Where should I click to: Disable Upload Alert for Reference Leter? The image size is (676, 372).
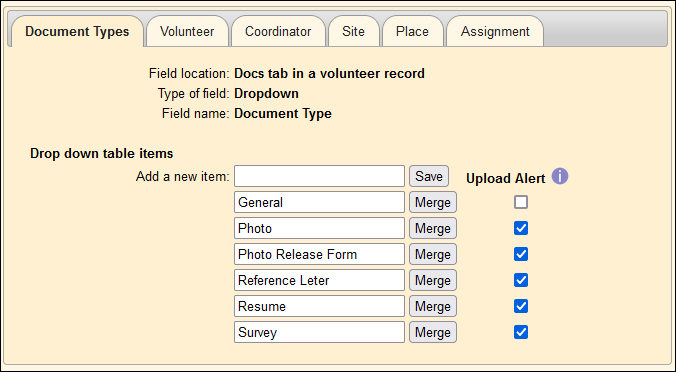521,280
